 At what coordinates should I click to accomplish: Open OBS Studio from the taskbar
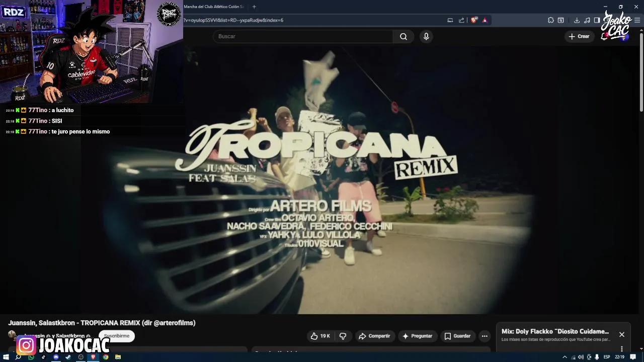click(80, 357)
